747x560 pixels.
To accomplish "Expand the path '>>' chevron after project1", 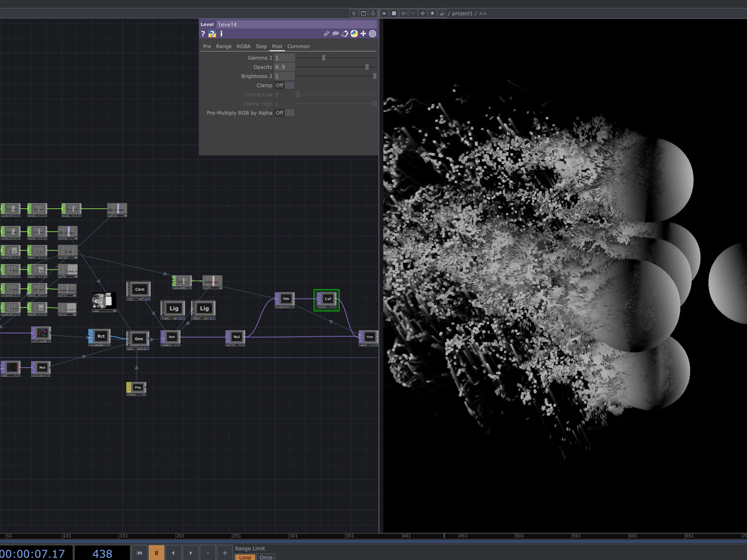I will [483, 13].
